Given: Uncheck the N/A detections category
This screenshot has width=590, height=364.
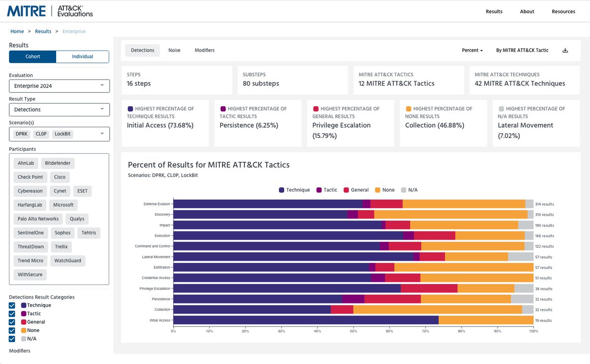Looking at the screenshot, I should point(12,338).
